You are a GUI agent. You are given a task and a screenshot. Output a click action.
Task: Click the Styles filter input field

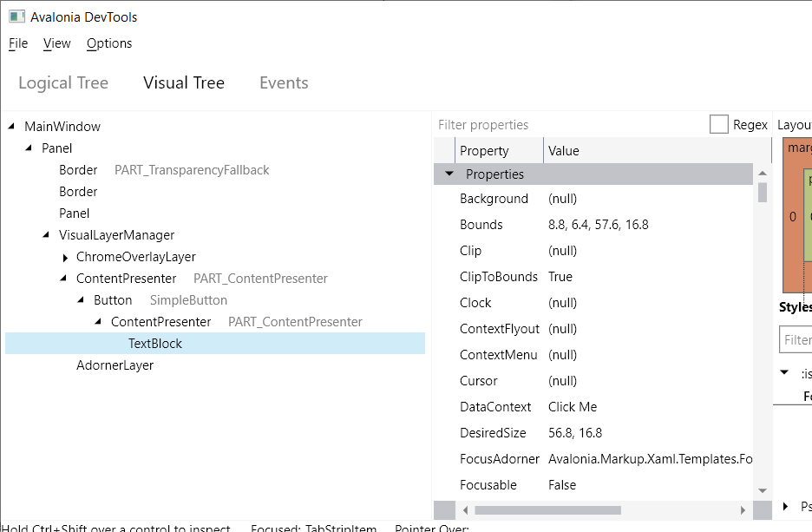[796, 340]
